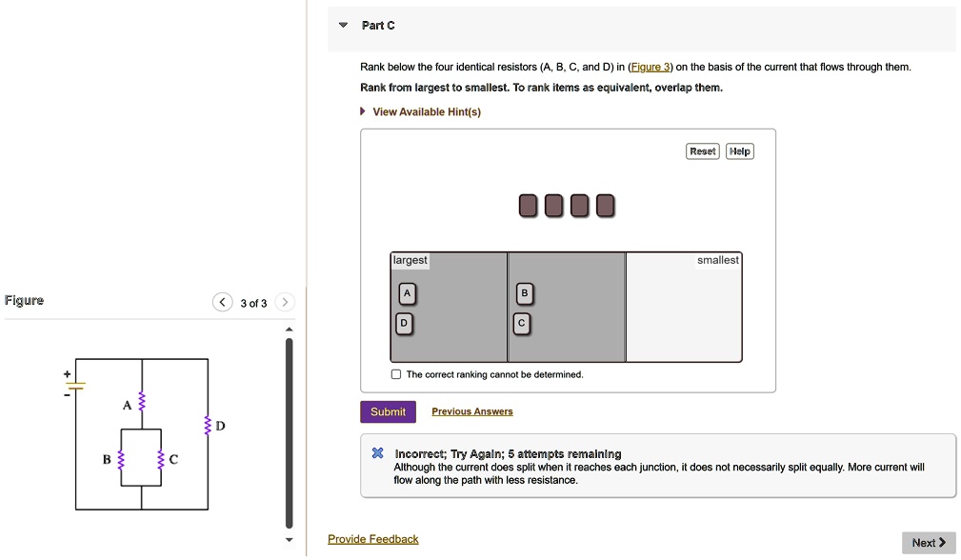Open Previous Answers
Screen dimensions: 961x560
click(x=471, y=411)
